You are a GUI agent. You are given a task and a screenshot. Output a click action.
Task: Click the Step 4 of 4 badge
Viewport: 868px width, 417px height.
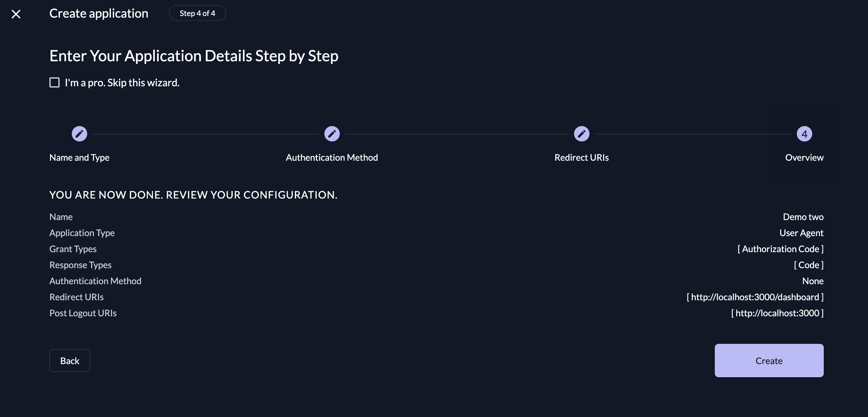pos(198,13)
